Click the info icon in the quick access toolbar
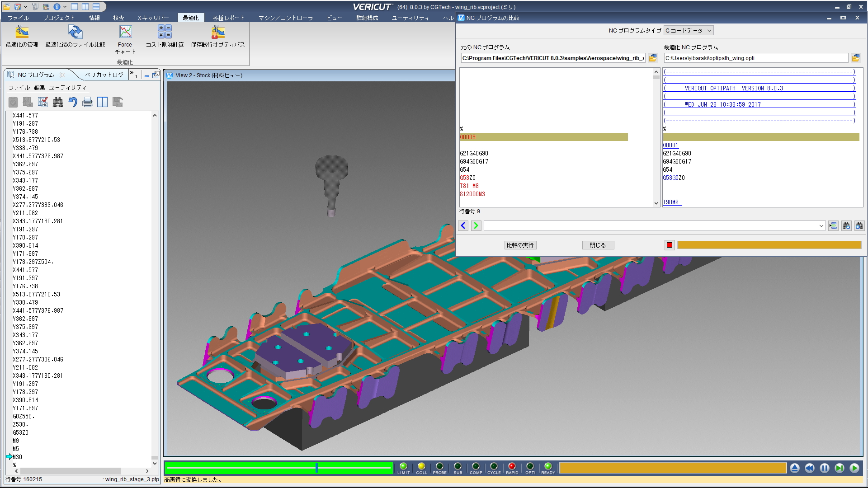Image resolution: width=868 pixels, height=488 pixels. tap(57, 7)
